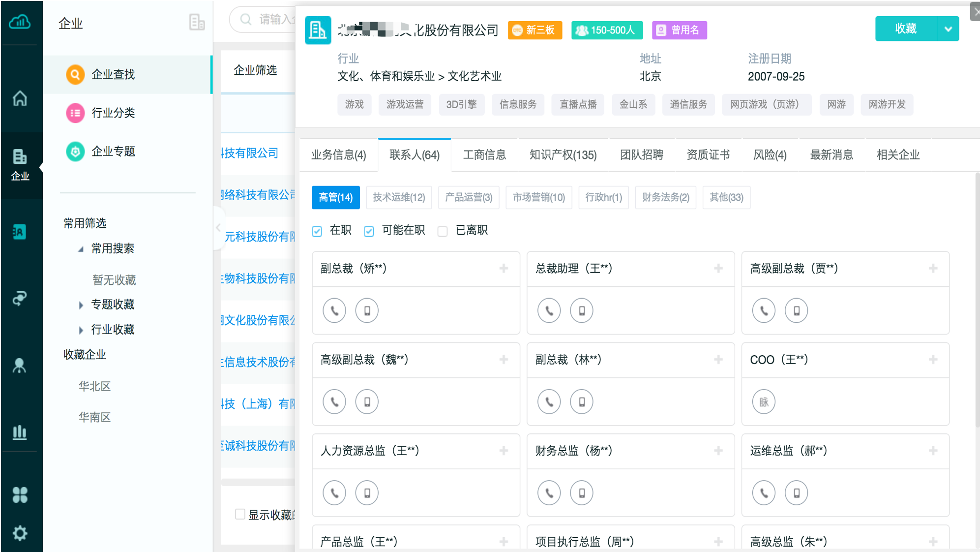
Task: Open 企业专题 in the side menu
Action: [127, 151]
